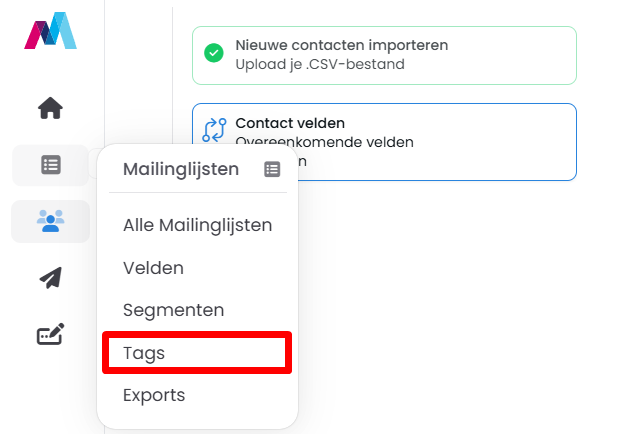Click the pencil editor icon in sidebar

coord(50,335)
